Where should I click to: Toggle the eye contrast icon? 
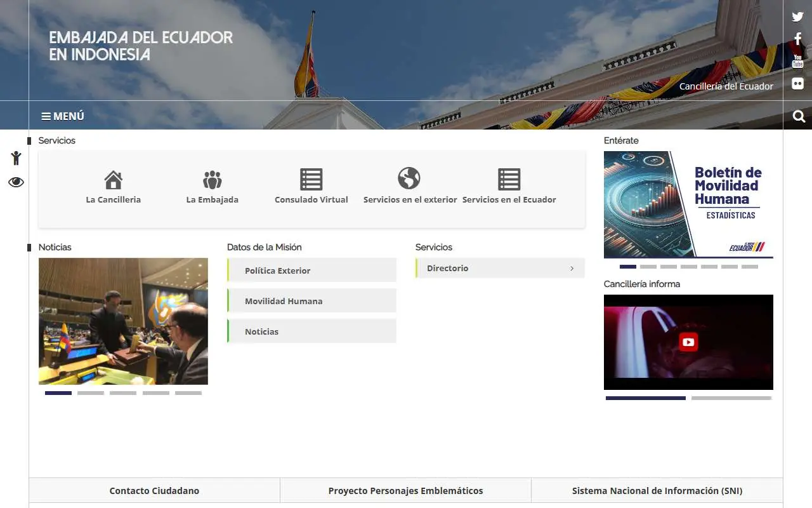16,182
